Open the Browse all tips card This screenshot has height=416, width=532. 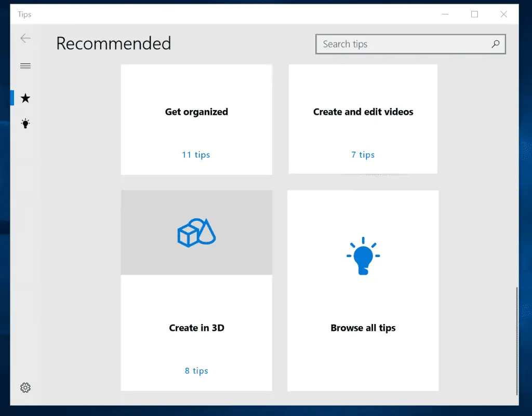363,328
